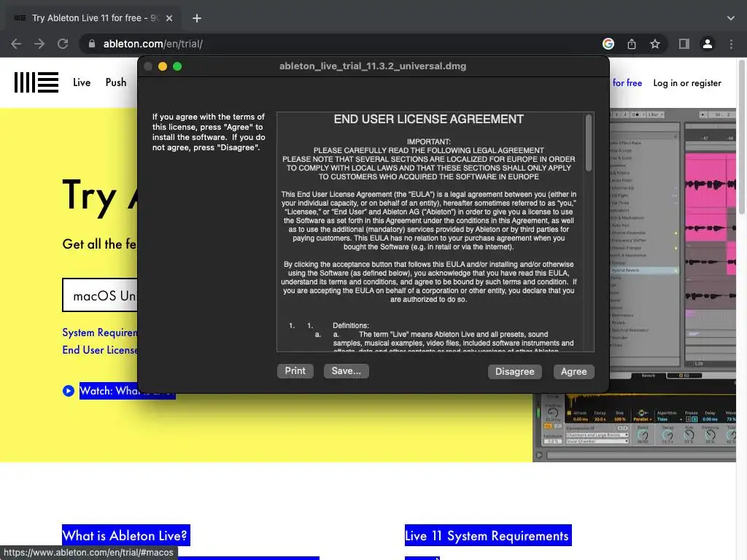The height and width of the screenshot is (560, 747).
Task: Reload the Ableton trial page
Action: [x=63, y=44]
